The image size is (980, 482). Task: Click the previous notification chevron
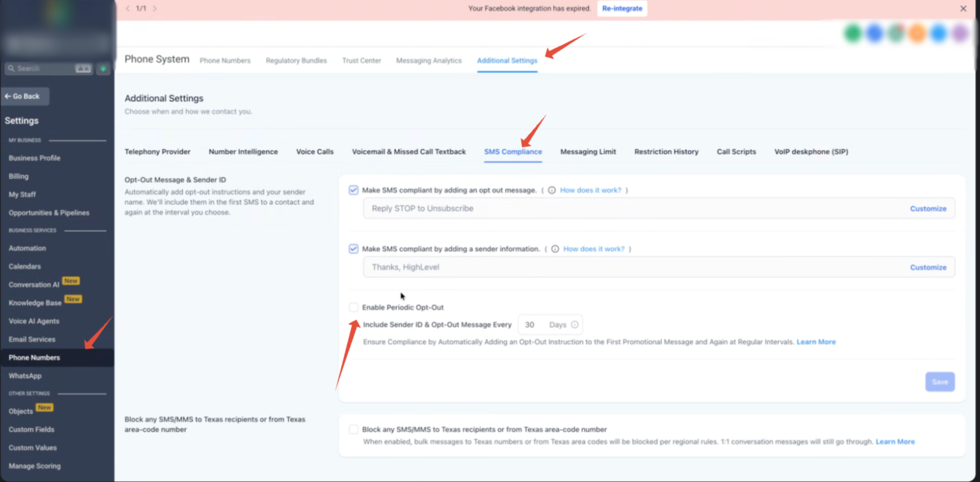point(128,9)
